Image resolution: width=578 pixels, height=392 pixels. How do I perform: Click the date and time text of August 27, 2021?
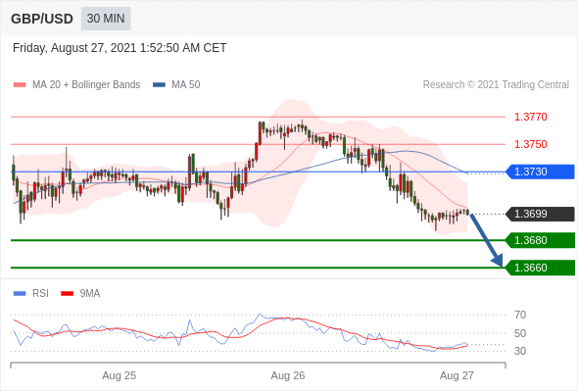click(x=120, y=48)
